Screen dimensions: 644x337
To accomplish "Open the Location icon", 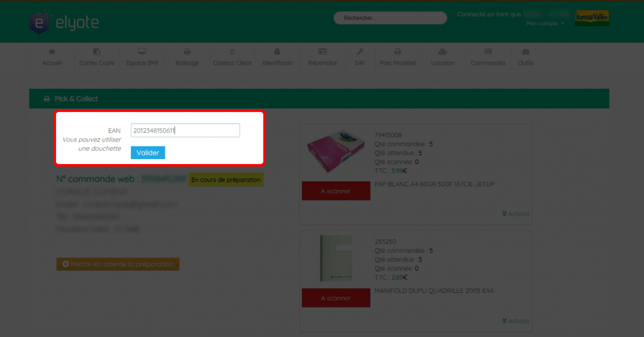I will (443, 52).
